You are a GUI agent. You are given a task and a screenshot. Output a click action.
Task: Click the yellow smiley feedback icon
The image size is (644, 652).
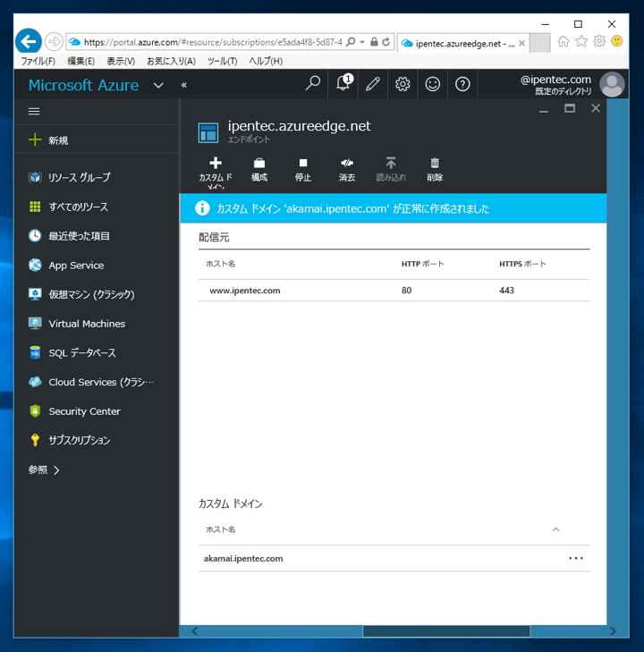[x=617, y=41]
